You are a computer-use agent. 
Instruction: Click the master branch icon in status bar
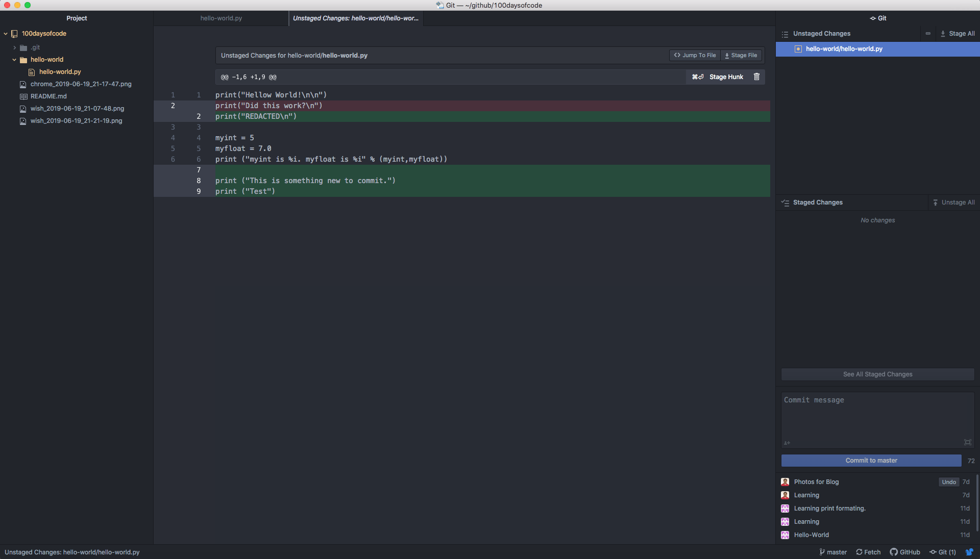(x=822, y=552)
